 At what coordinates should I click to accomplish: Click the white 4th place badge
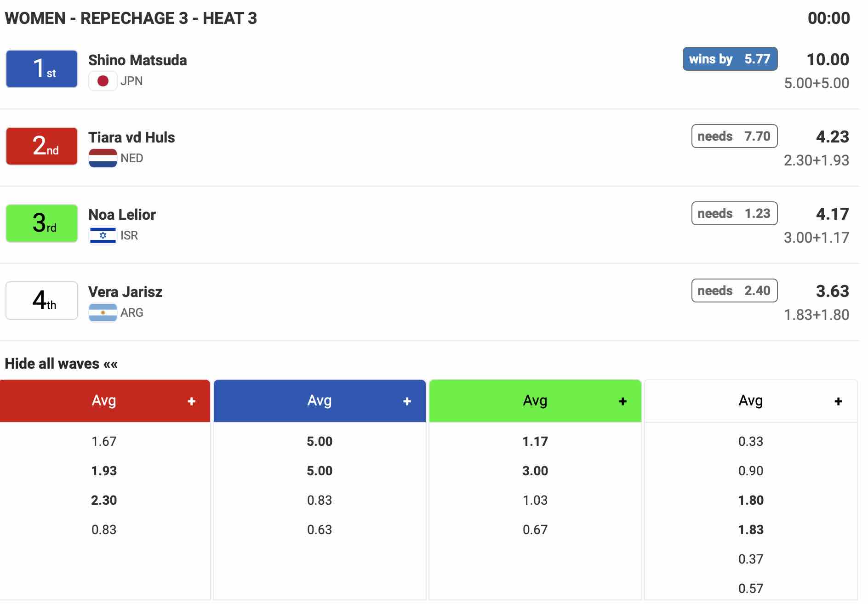point(42,301)
